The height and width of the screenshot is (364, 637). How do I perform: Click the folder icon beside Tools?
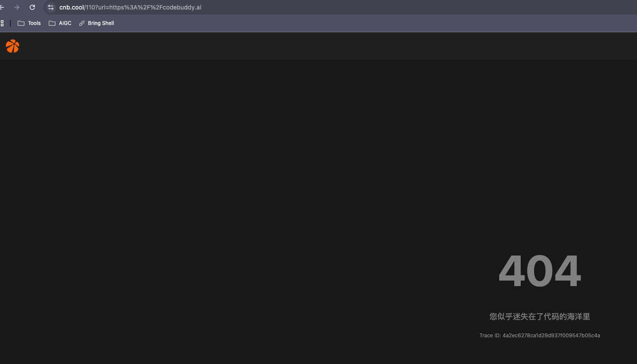tap(21, 23)
